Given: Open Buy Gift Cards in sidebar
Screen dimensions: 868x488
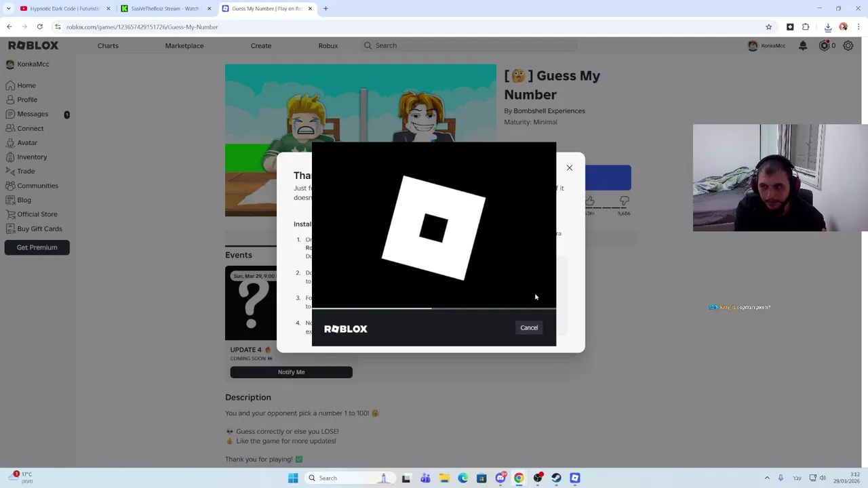Looking at the screenshot, I should click(x=39, y=229).
